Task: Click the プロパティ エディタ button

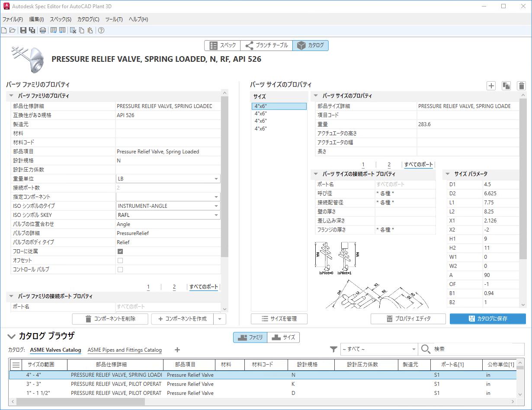Action: point(408,319)
